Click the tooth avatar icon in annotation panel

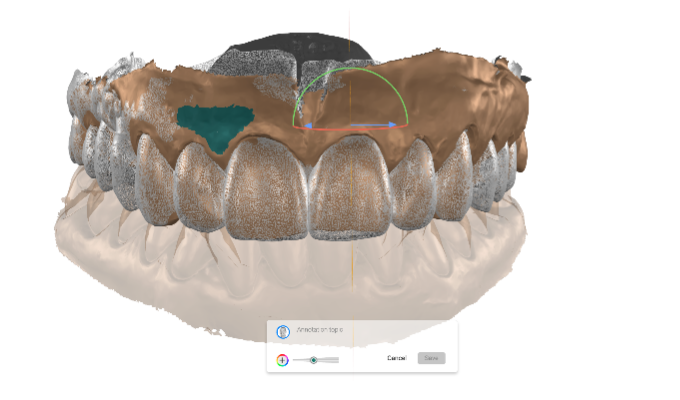click(x=282, y=331)
